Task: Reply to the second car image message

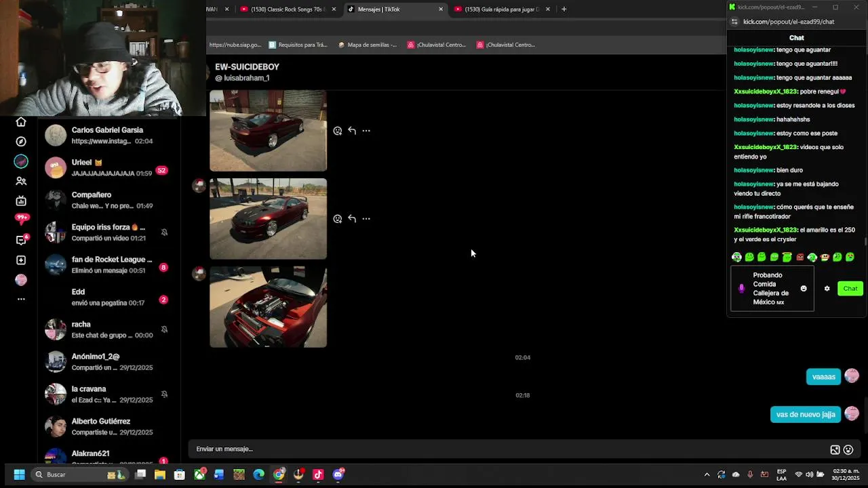Action: [x=352, y=219]
